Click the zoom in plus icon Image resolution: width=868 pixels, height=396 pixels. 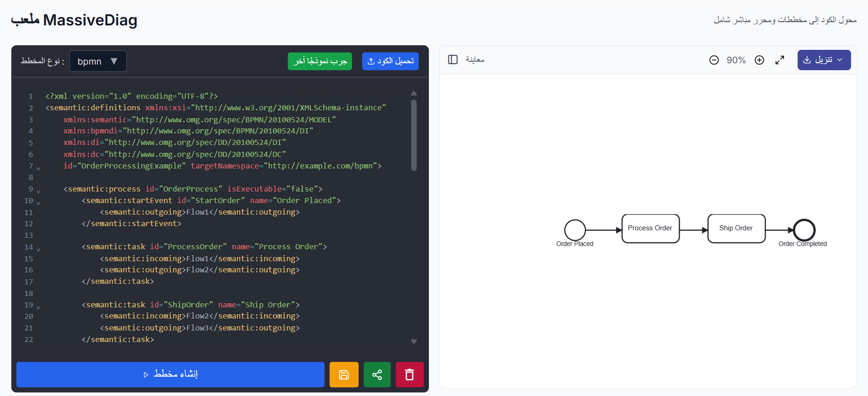(x=759, y=60)
